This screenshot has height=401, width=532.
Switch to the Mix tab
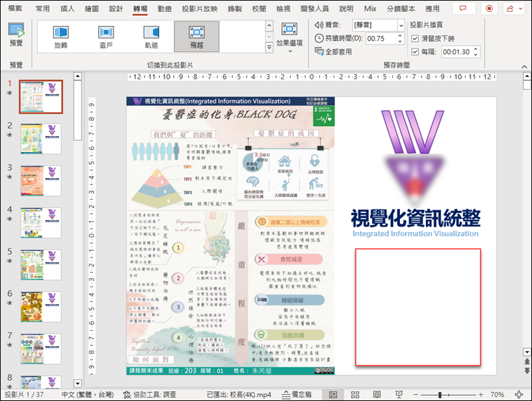(x=370, y=9)
